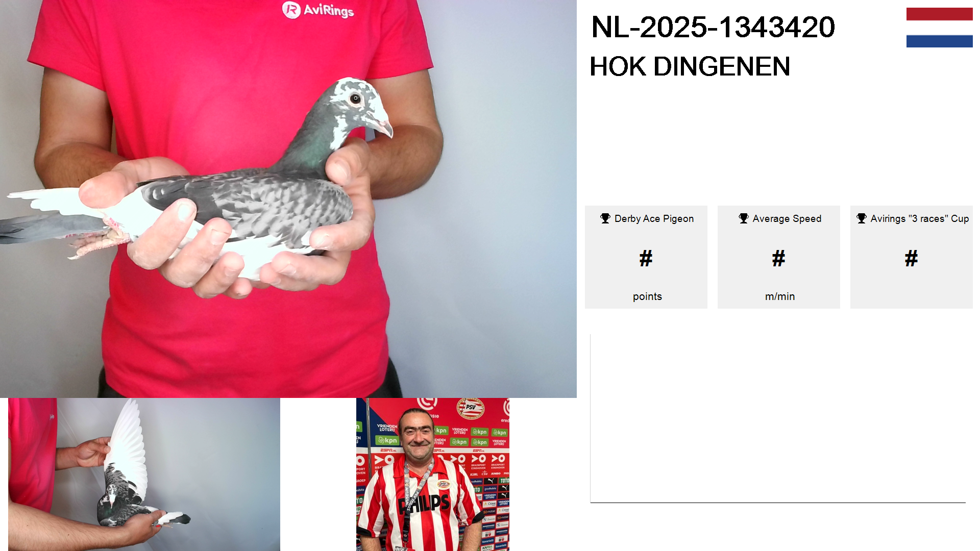Screen dimensions: 980x551
Task: Click the Derby Ace Pigeon trophy icon
Action: pyautogui.click(x=605, y=218)
